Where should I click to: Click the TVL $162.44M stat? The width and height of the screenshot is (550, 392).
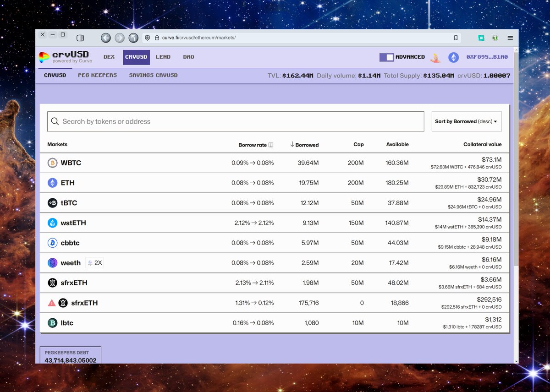point(290,76)
